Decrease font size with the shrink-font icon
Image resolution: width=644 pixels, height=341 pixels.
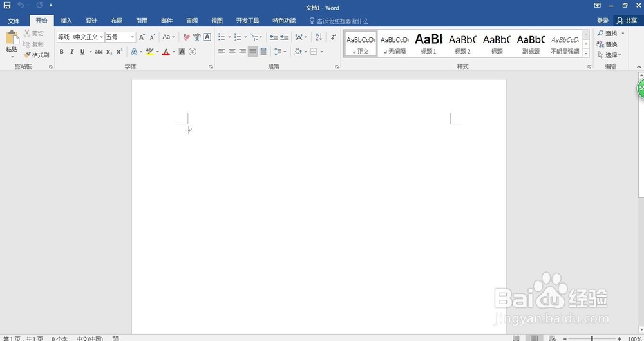point(153,37)
